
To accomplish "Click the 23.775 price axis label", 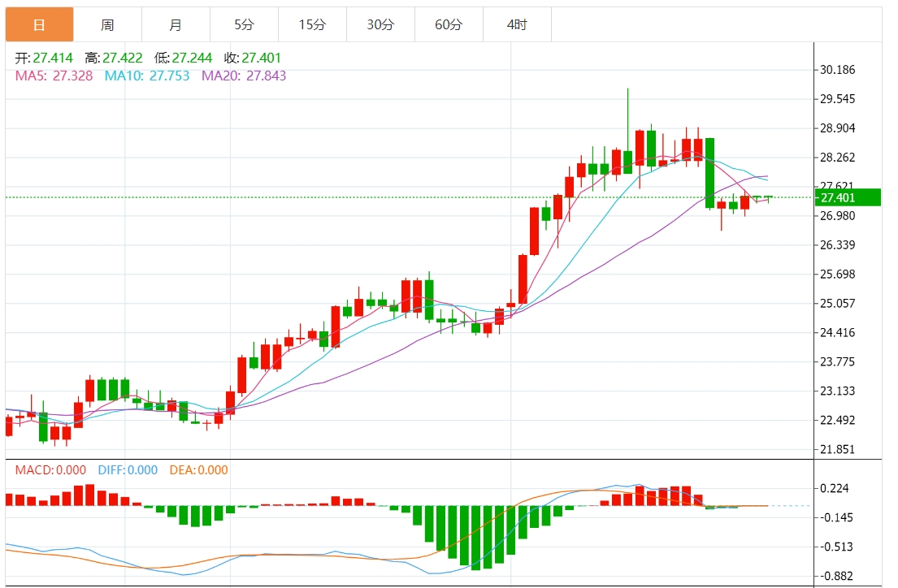I will [837, 362].
